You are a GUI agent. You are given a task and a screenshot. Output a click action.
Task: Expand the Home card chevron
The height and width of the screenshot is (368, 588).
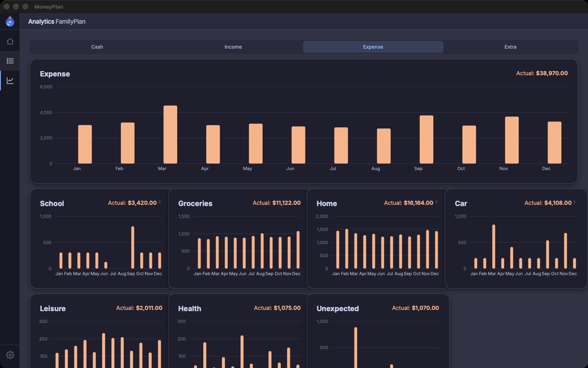(x=437, y=202)
